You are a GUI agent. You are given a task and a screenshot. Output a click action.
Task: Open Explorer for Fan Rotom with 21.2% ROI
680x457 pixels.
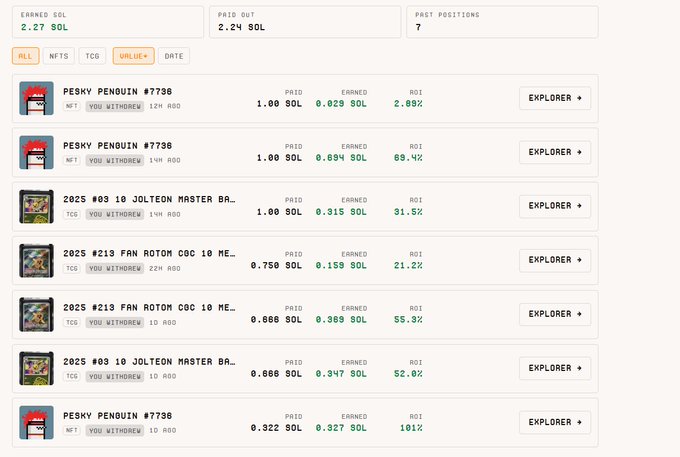click(x=555, y=260)
